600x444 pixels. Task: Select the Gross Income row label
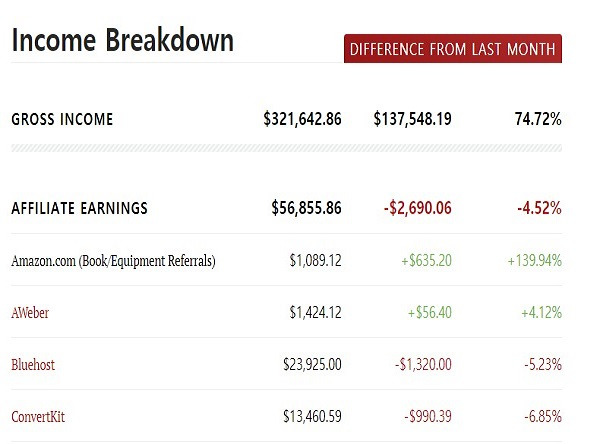tap(62, 119)
